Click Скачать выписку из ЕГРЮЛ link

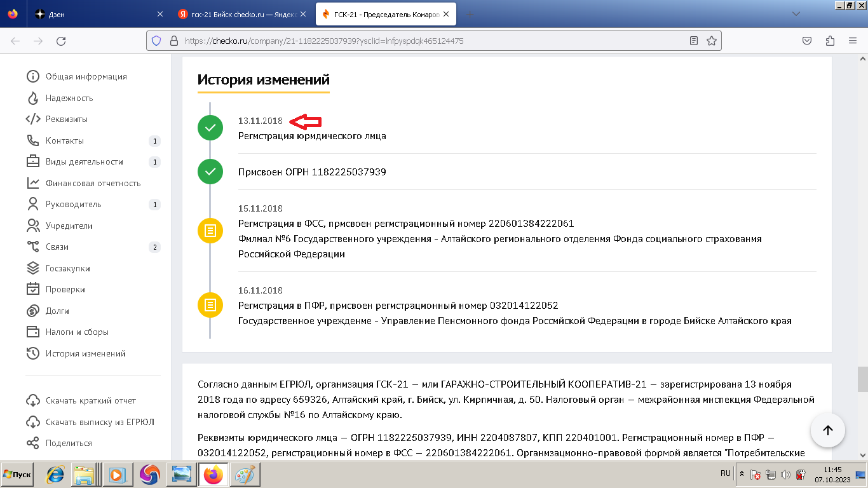click(100, 422)
